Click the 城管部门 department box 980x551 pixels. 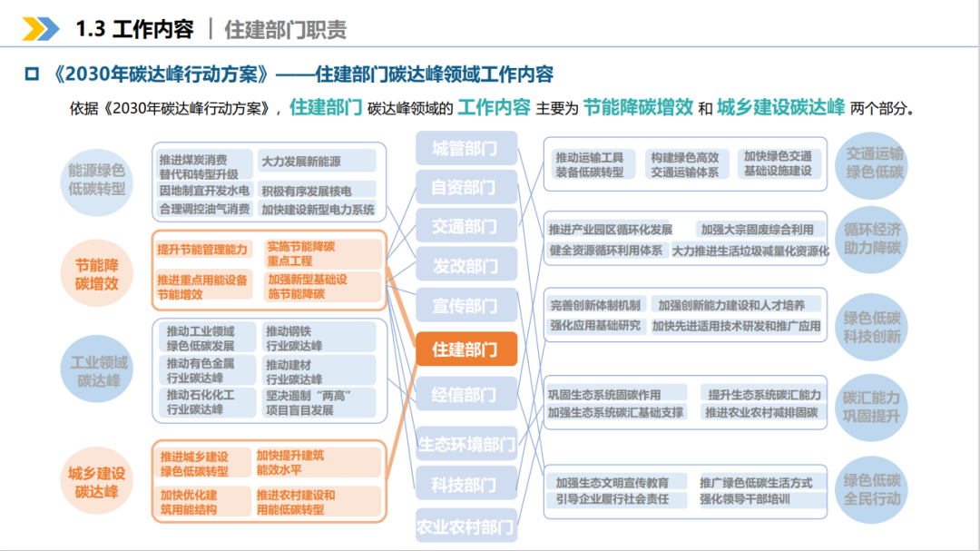(465, 149)
